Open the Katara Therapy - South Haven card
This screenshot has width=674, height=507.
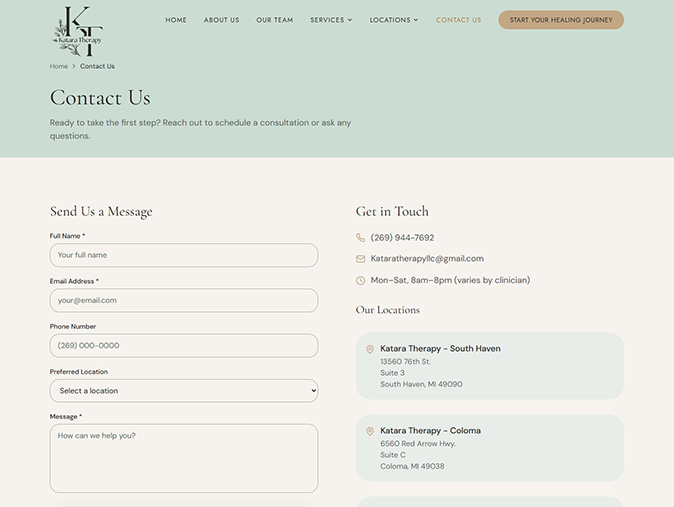tap(490, 366)
